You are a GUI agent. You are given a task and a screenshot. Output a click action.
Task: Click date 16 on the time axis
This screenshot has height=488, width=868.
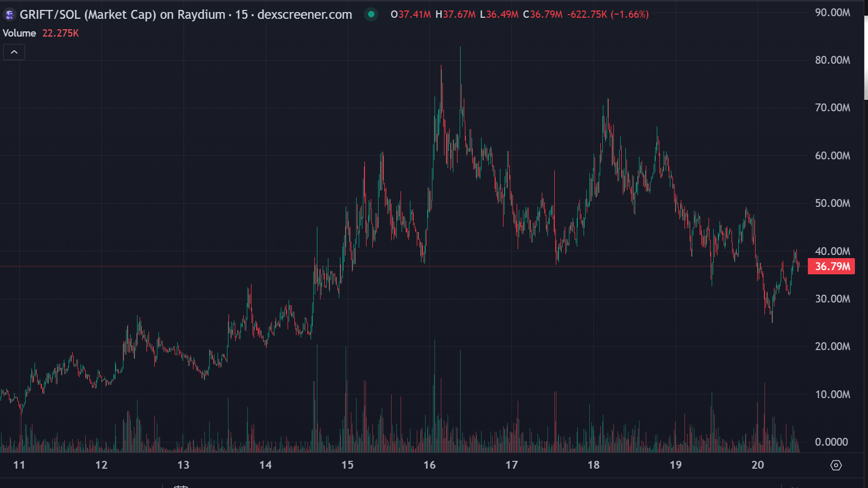click(430, 465)
